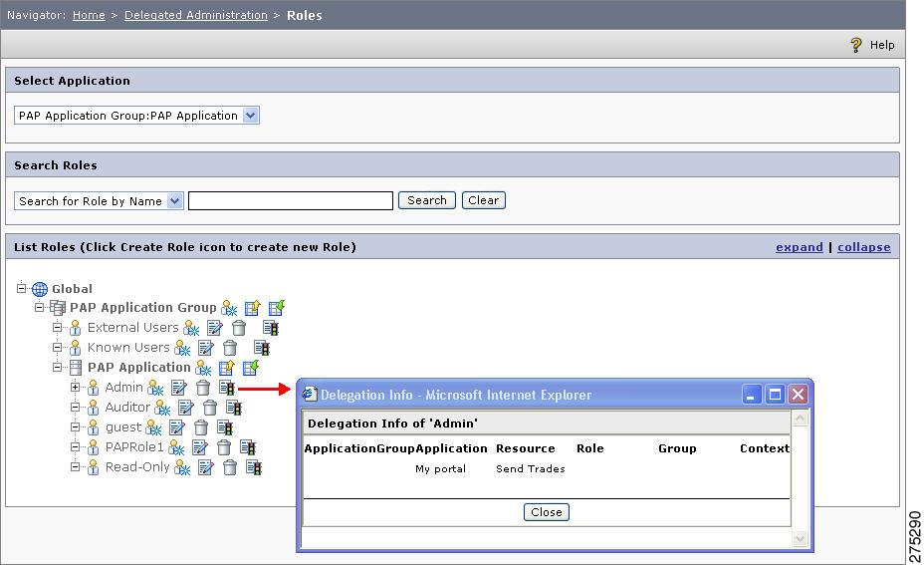The image size is (924, 565).
Task: Click Delegation Info popup scrollbar up arrow
Action: pos(800,419)
